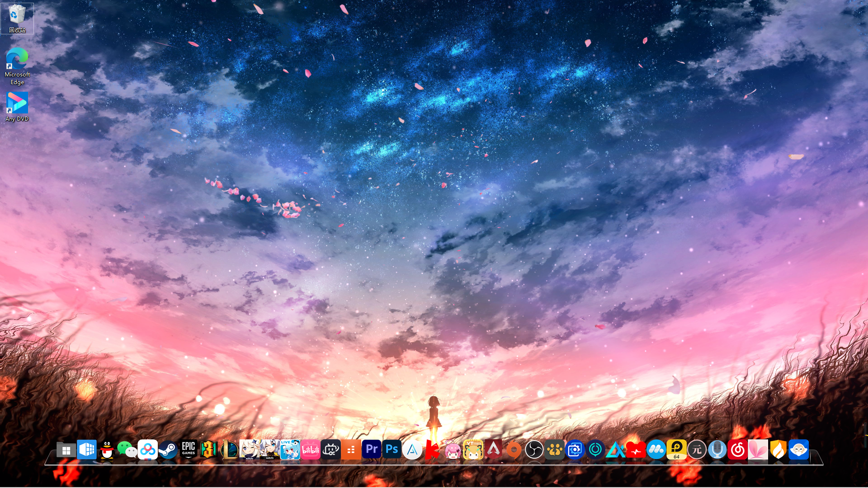
Task: Open the dark TV robot dock icon
Action: click(x=330, y=450)
